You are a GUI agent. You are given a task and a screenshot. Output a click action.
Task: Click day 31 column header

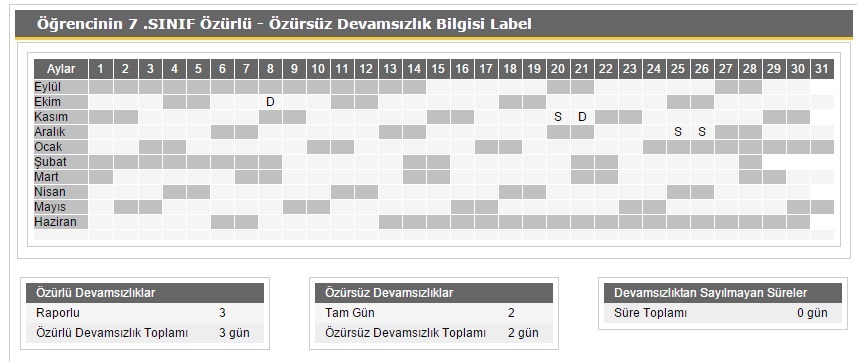click(822, 69)
